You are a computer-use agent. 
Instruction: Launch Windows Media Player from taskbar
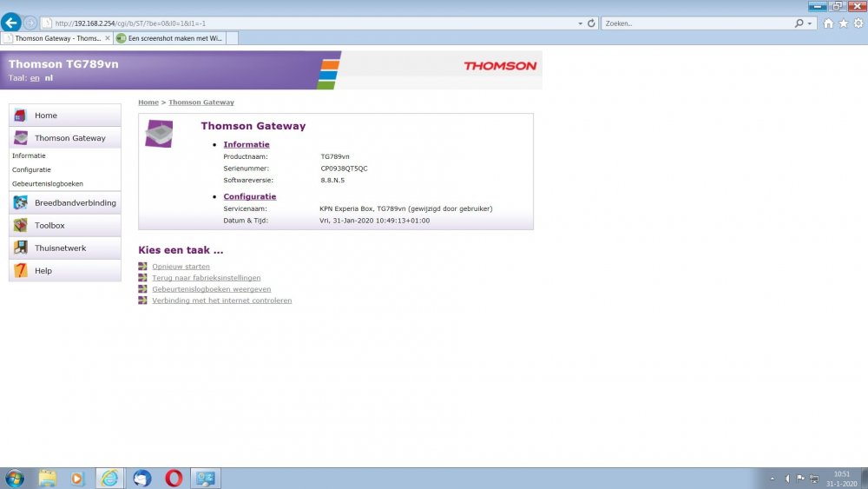tap(77, 478)
